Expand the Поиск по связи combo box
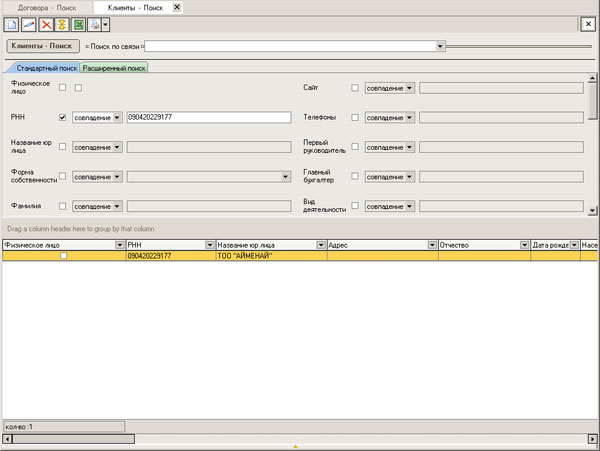This screenshot has width=600, height=451. tap(440, 46)
